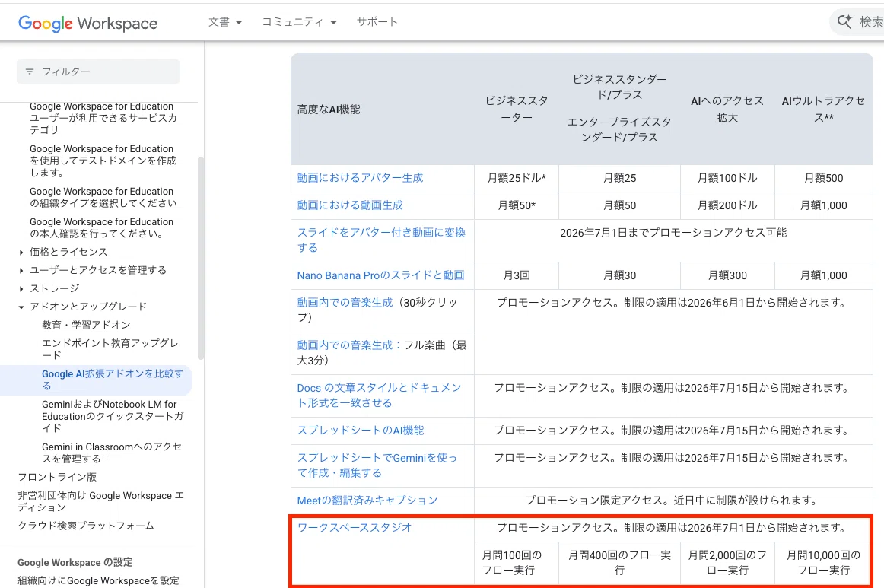Open the コミュニティ dropdown menu
Image resolution: width=884 pixels, height=588 pixels.
click(x=300, y=22)
